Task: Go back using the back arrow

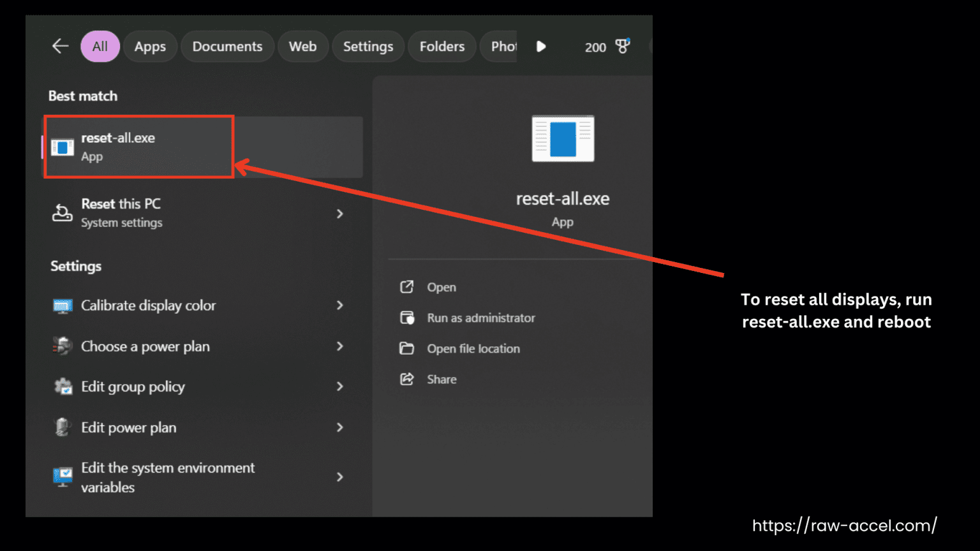Action: 59,46
